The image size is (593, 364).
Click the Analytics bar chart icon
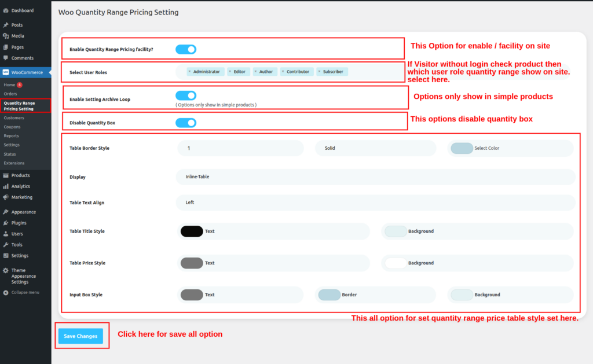[6, 186]
